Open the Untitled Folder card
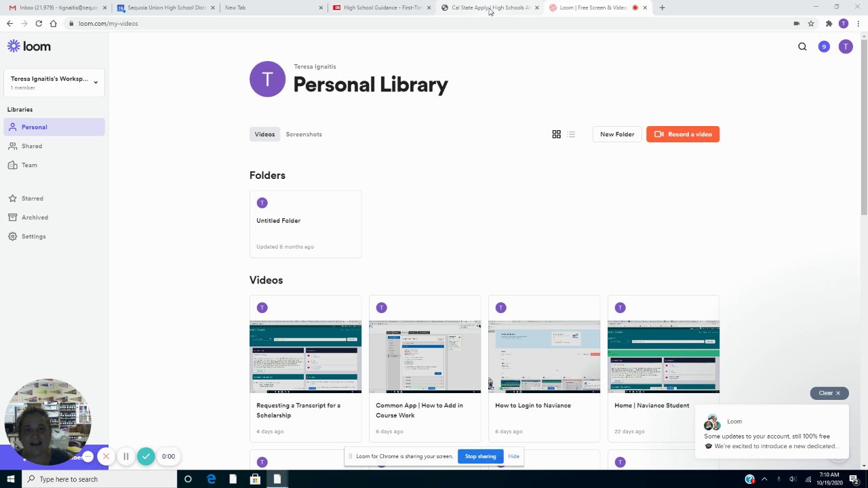 (x=305, y=224)
